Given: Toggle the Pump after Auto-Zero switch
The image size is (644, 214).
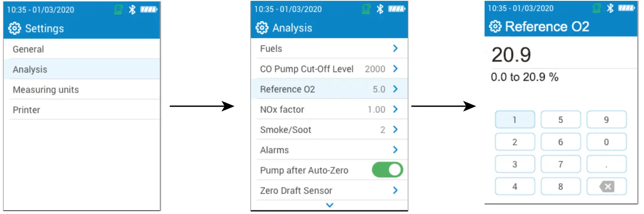Looking at the screenshot, I should [387, 170].
